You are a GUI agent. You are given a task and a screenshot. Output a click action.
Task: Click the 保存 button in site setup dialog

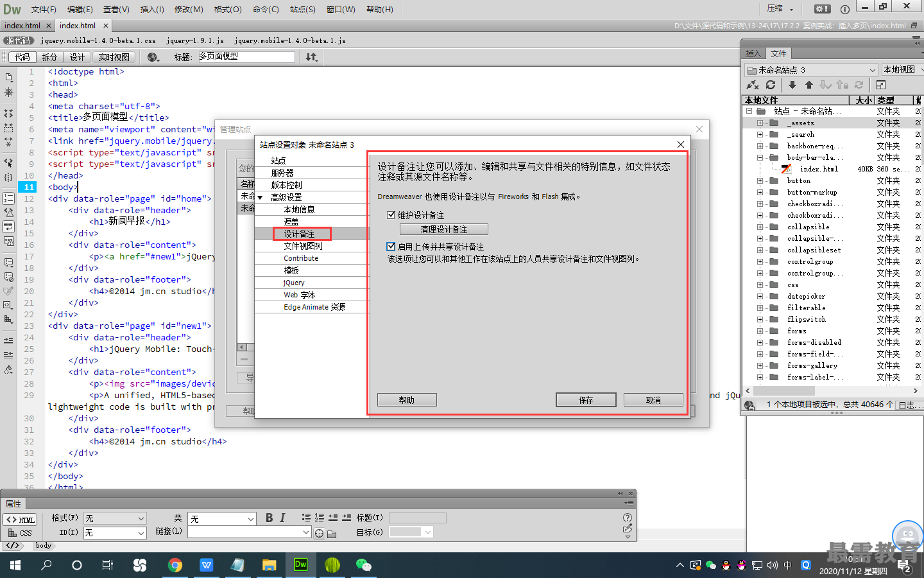586,400
